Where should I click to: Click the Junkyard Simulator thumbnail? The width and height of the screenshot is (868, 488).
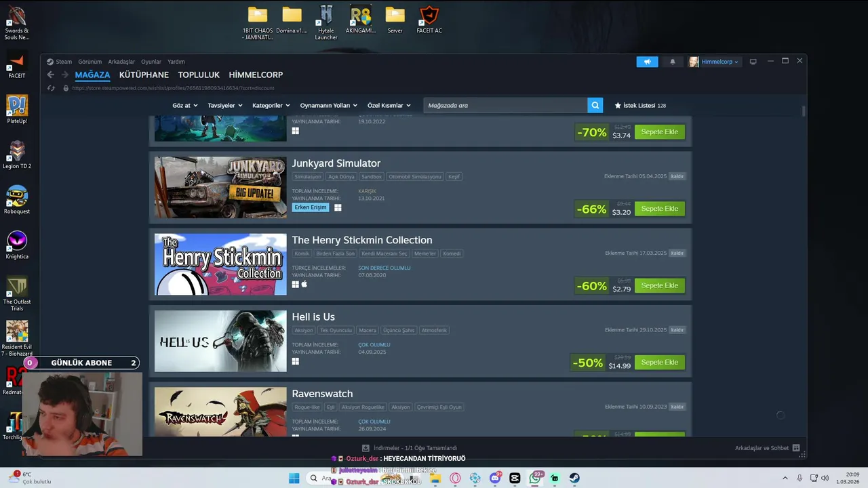[220, 188]
